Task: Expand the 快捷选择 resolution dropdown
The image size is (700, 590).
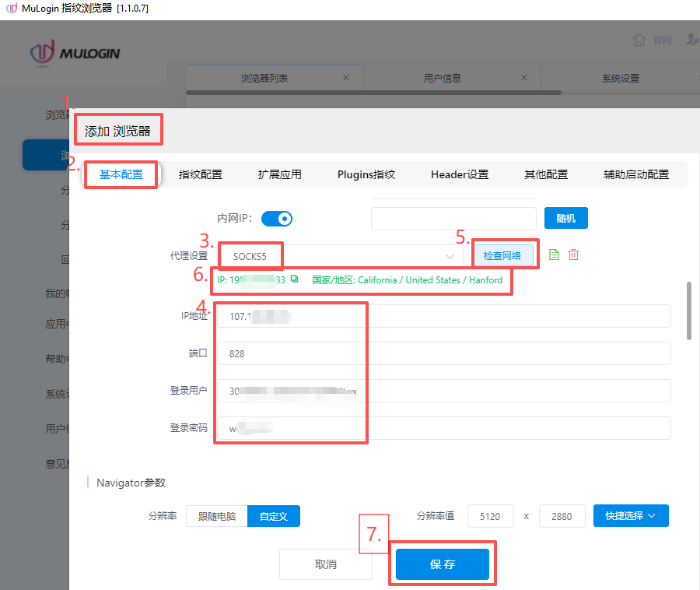Action: (x=631, y=515)
